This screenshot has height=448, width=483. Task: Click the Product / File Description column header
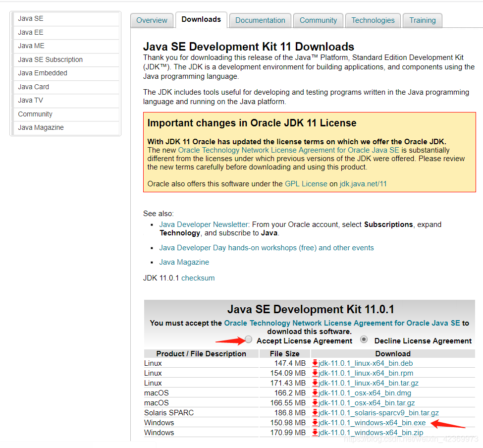click(201, 353)
